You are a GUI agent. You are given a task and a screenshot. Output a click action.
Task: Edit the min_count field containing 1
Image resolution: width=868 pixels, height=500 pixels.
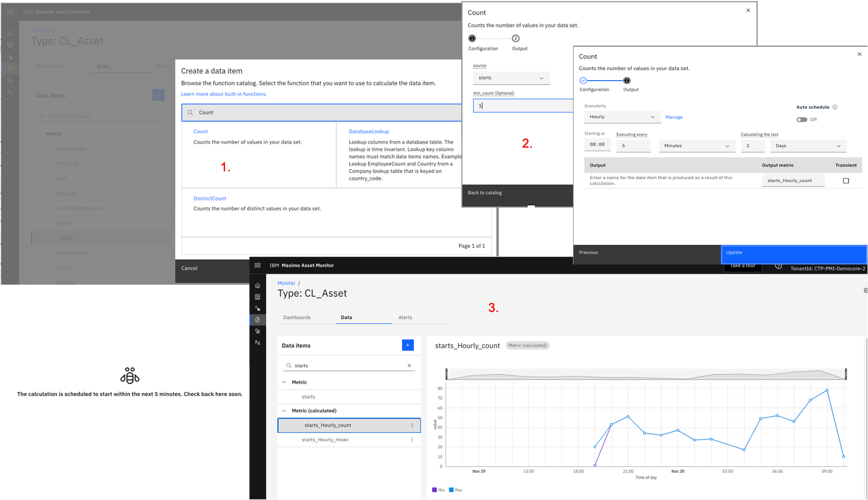[x=522, y=105]
